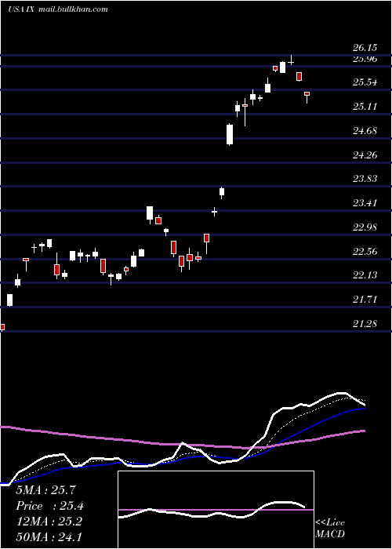Click the 21.71 price level label
The height and width of the screenshot is (549, 392).
point(365,300)
